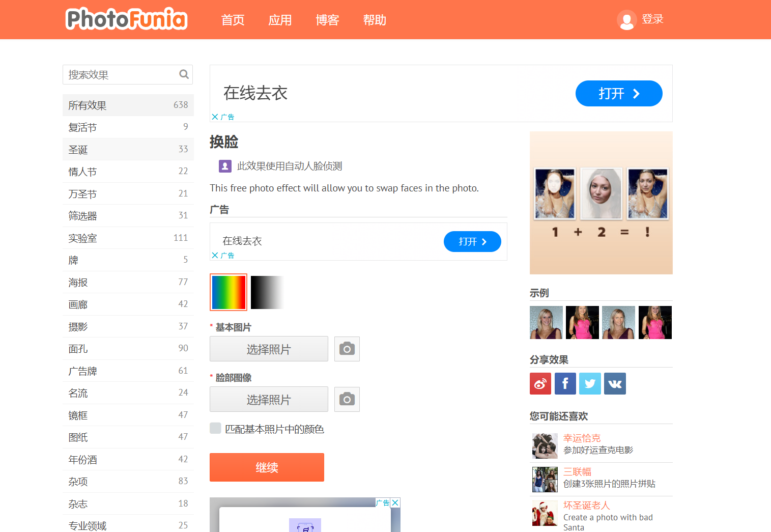This screenshot has width=771, height=532.
Task: Share effect on VK
Action: [x=615, y=384]
